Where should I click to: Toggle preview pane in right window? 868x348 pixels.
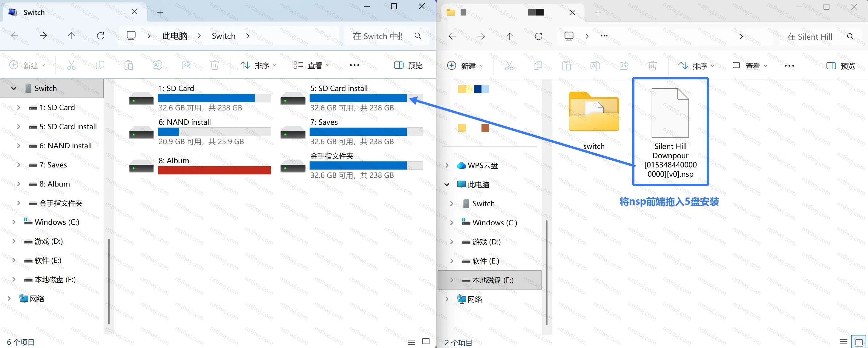840,66
